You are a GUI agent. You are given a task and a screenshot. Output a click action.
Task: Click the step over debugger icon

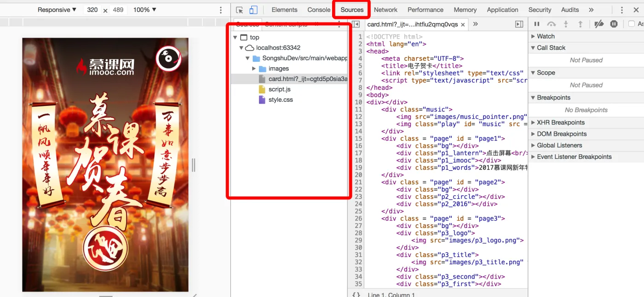pos(551,24)
